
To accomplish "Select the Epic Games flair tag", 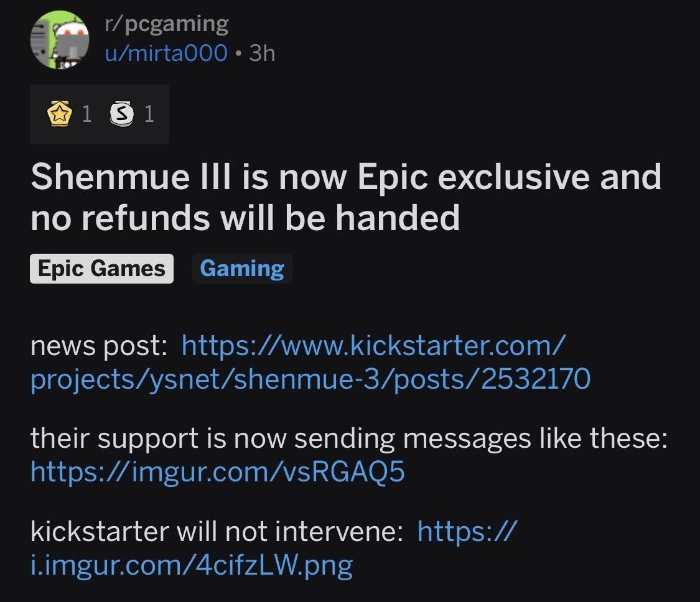I will pyautogui.click(x=101, y=269).
